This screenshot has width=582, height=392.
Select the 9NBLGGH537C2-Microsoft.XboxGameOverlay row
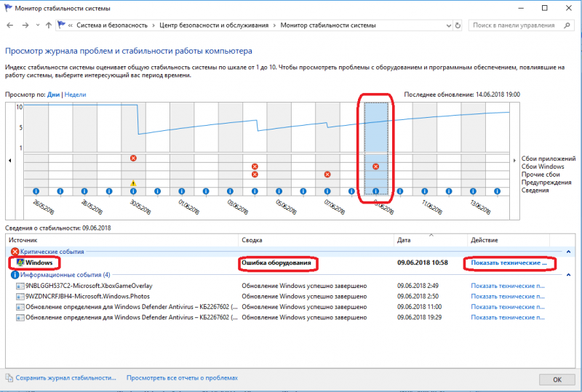[x=290, y=286]
